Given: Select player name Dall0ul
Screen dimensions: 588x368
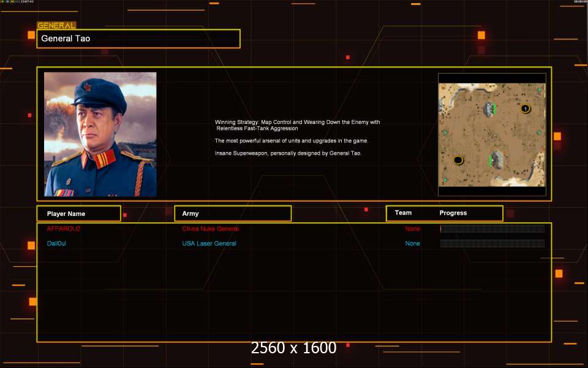Looking at the screenshot, I should [56, 243].
